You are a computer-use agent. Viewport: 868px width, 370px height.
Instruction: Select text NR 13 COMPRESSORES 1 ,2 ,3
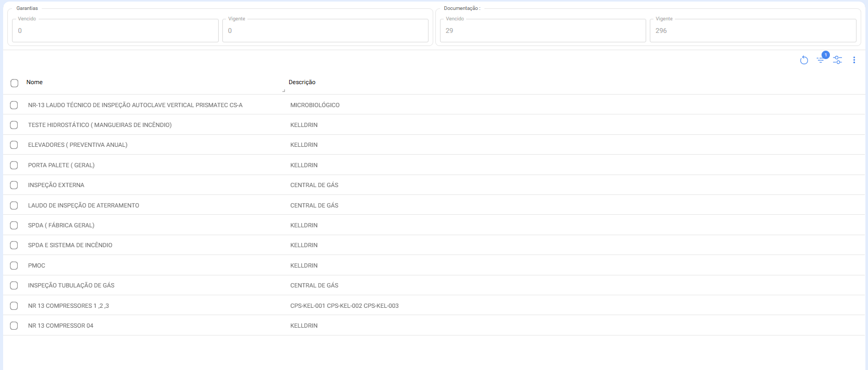click(x=68, y=306)
